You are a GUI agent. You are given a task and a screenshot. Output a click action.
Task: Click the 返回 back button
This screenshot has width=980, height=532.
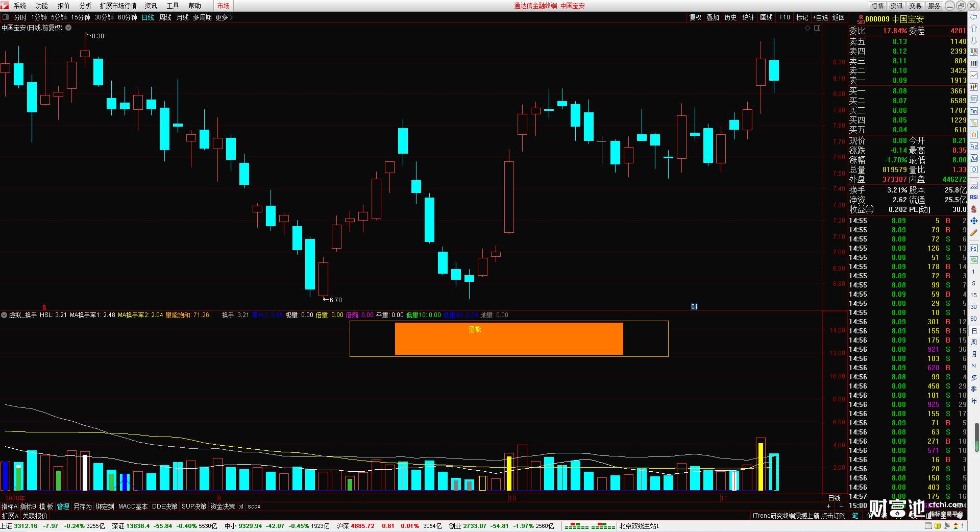point(839,17)
